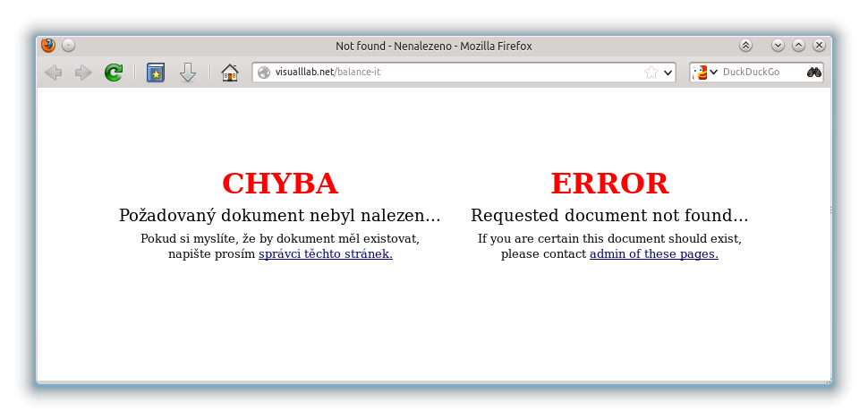Open the bookmarks star book icon

(156, 73)
